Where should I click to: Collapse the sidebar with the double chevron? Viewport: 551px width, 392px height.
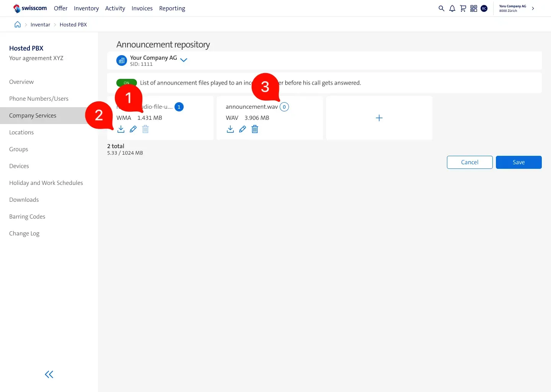pos(49,374)
